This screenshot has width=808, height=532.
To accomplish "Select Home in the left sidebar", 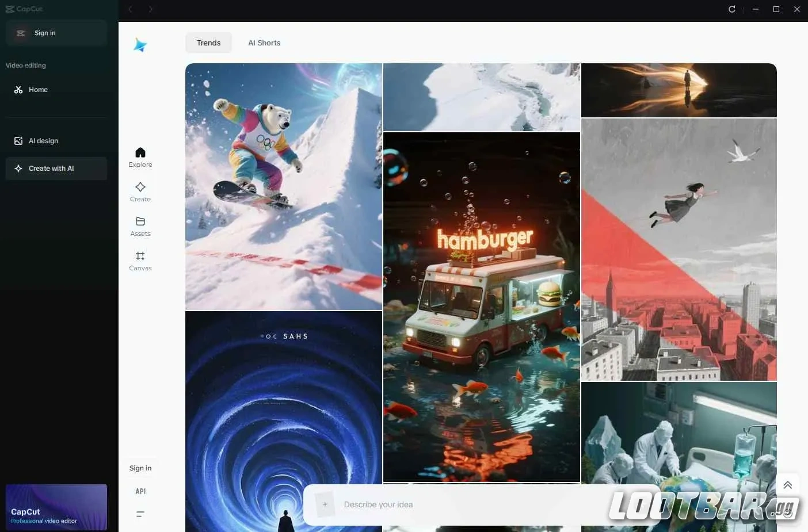I will (38, 90).
